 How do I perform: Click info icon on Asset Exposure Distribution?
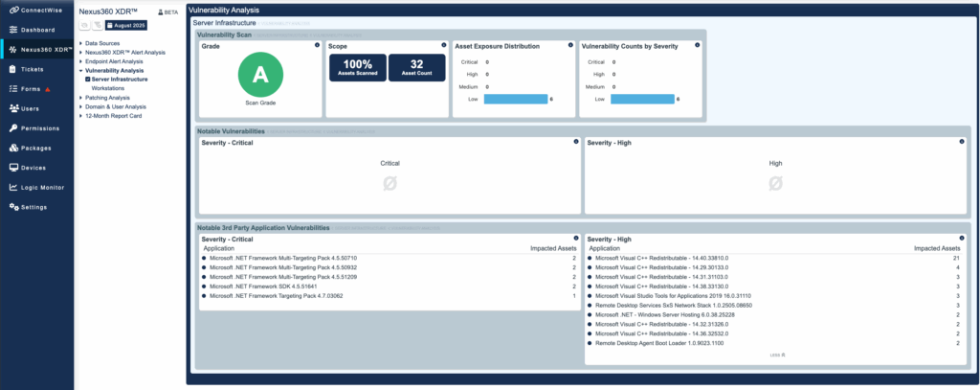[570, 45]
